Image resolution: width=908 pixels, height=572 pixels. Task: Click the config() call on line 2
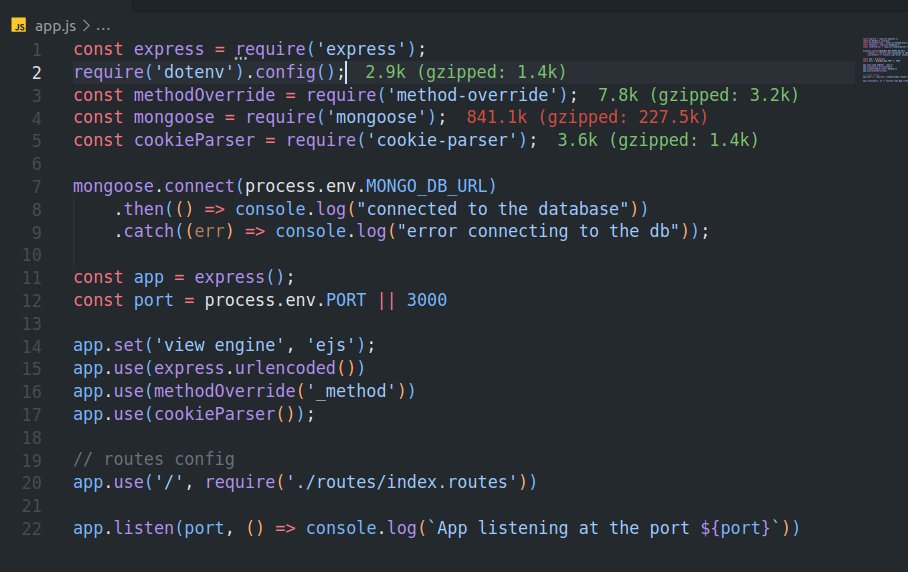[295, 72]
